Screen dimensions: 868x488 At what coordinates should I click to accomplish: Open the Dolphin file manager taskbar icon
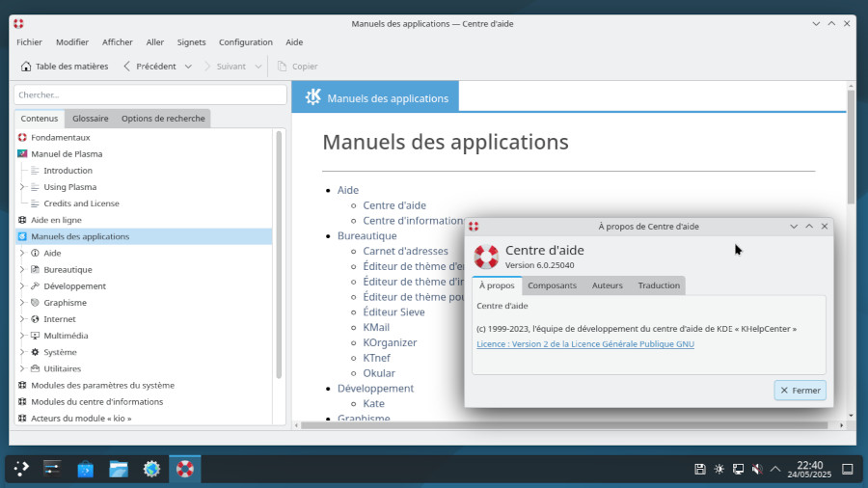(119, 469)
